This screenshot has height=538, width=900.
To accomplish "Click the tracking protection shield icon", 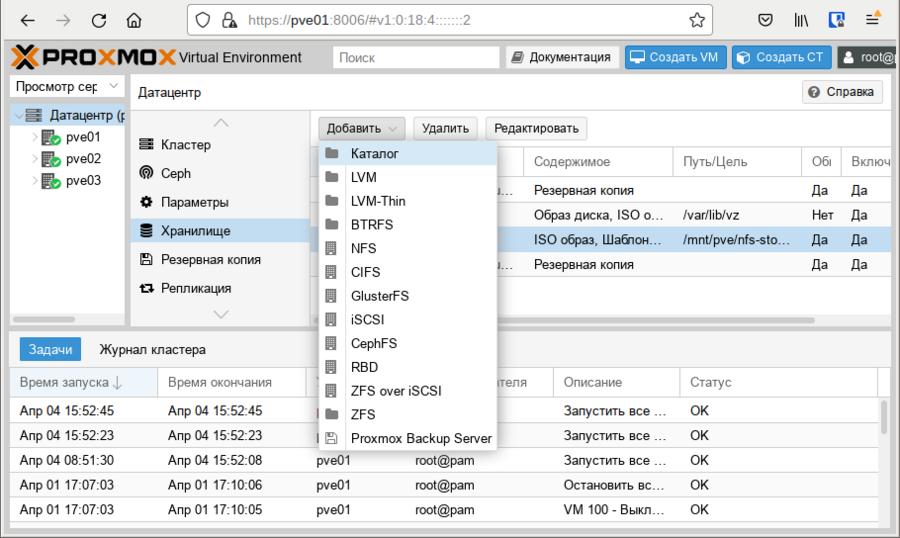I will coord(203,21).
